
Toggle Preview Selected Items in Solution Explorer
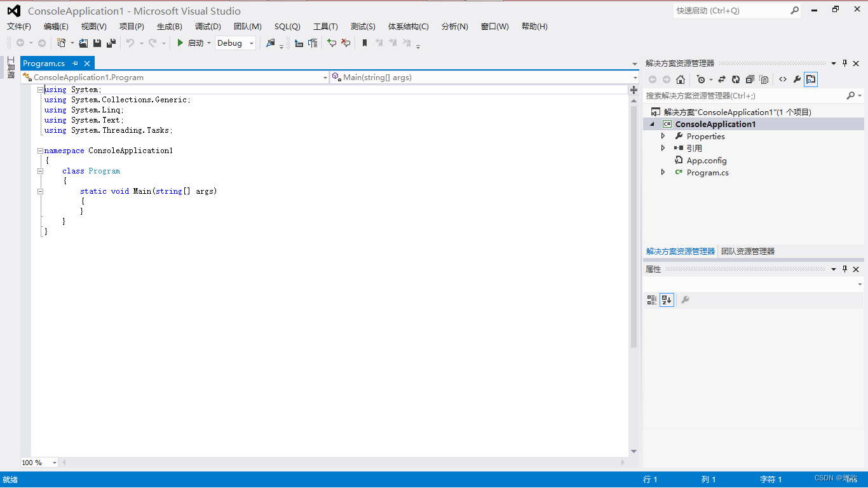point(811,79)
